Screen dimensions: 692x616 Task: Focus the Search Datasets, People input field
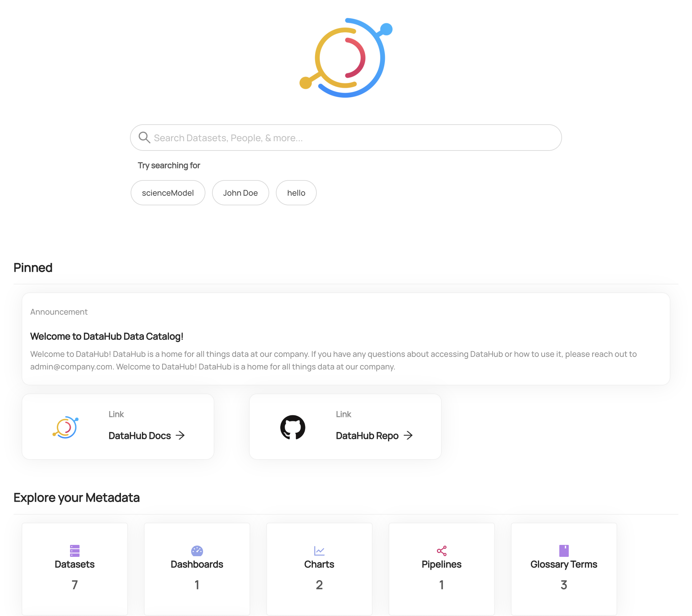[x=352, y=138]
